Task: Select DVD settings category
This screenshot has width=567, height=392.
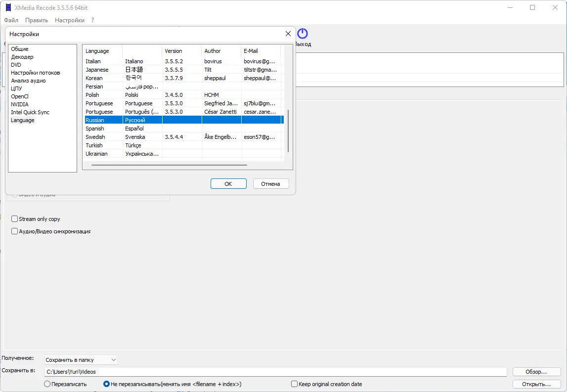Action: coord(16,65)
